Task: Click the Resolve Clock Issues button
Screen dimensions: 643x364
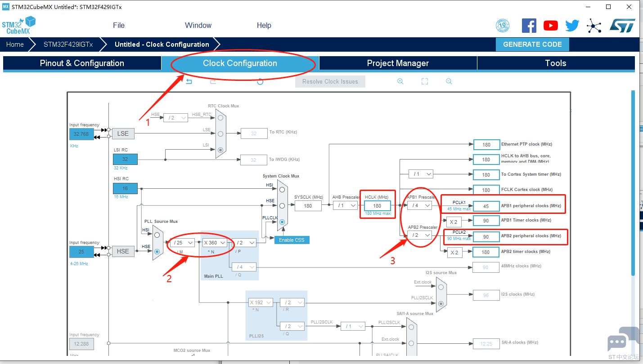Action: (330, 81)
